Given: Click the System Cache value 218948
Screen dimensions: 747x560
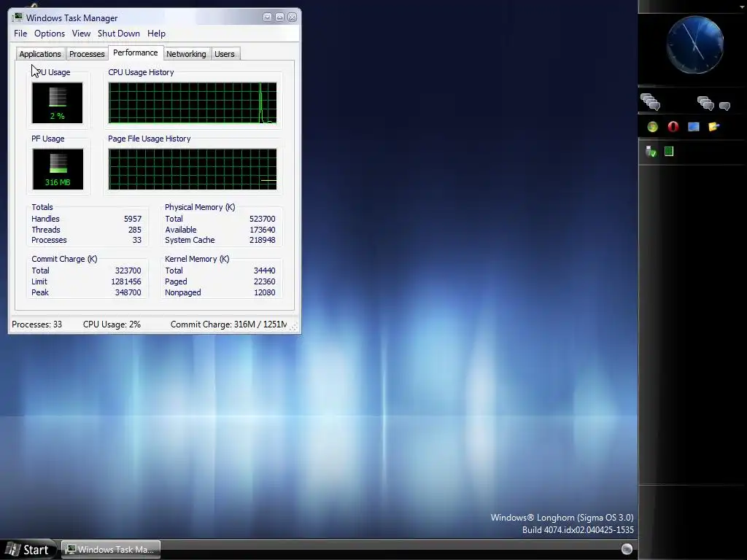Looking at the screenshot, I should point(262,240).
